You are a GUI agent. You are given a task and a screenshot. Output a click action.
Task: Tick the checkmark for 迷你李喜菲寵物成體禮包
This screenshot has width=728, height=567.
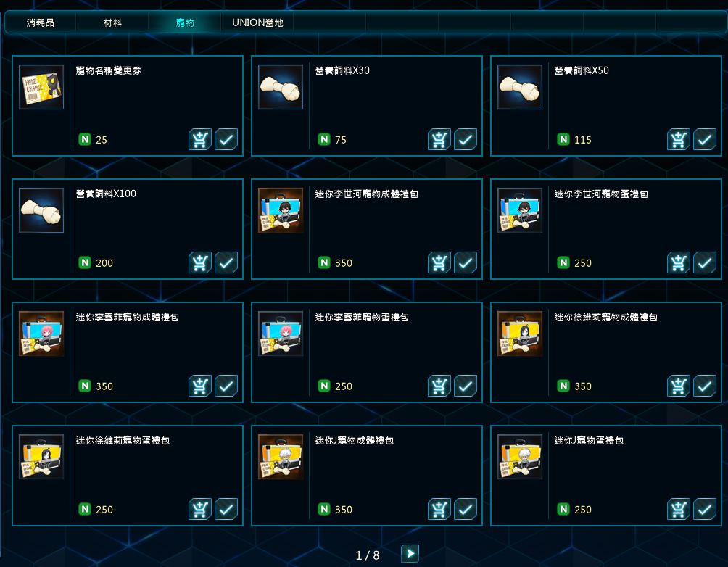click(226, 386)
